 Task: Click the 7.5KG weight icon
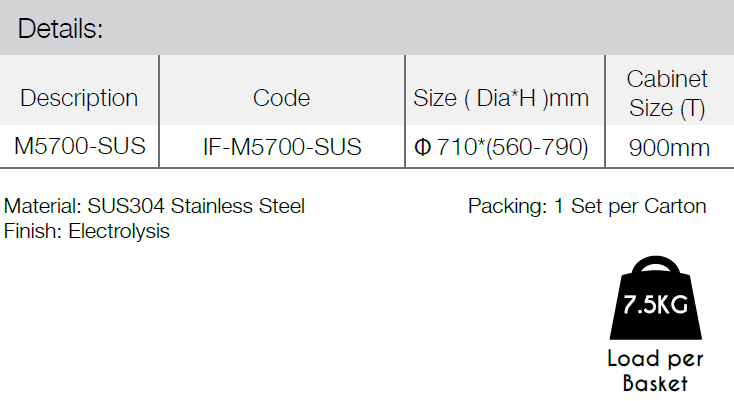point(655,298)
